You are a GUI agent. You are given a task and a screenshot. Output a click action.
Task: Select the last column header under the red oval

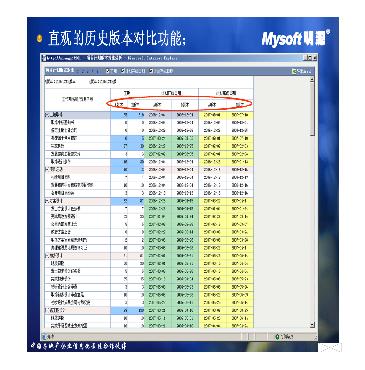tap(240, 105)
